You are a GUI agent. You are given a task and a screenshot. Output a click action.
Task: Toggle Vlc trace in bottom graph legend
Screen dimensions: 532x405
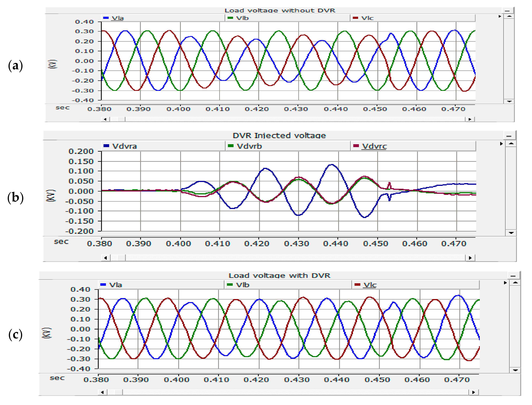[370, 285]
